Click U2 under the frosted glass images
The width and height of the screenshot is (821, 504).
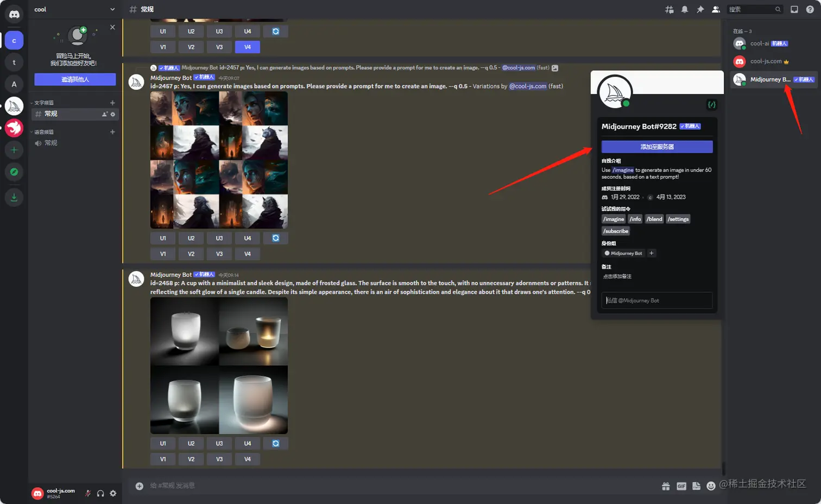click(x=191, y=443)
